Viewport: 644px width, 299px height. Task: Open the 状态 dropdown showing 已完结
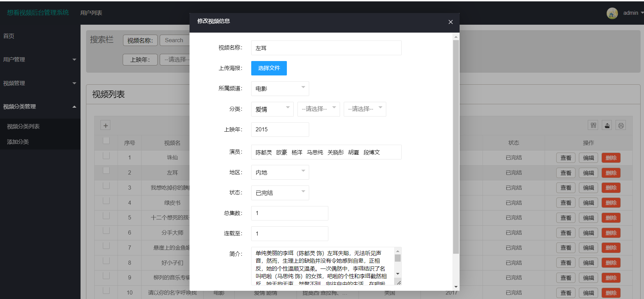280,193
